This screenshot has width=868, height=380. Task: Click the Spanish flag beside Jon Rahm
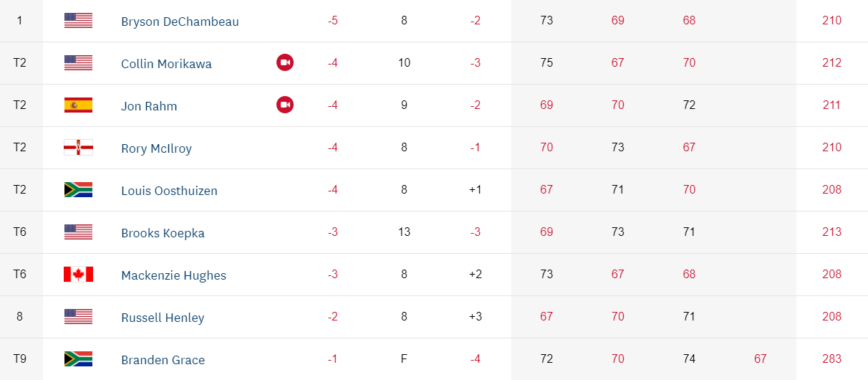pos(78,105)
